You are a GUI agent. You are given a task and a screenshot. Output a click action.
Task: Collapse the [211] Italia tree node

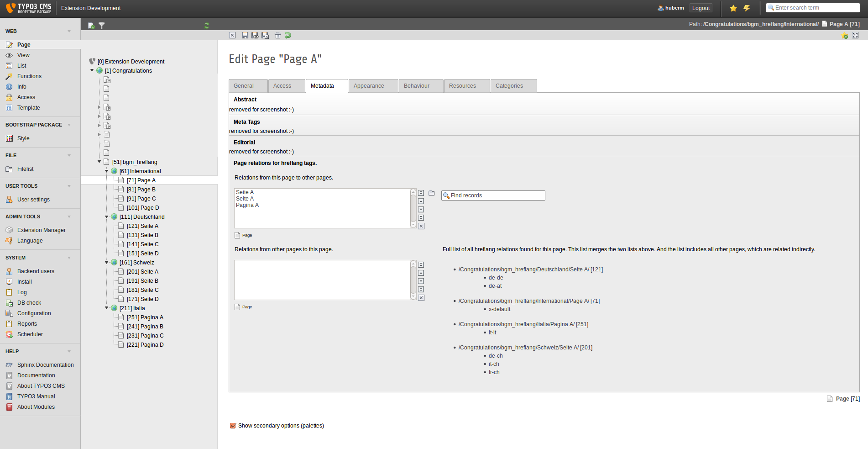tap(107, 308)
